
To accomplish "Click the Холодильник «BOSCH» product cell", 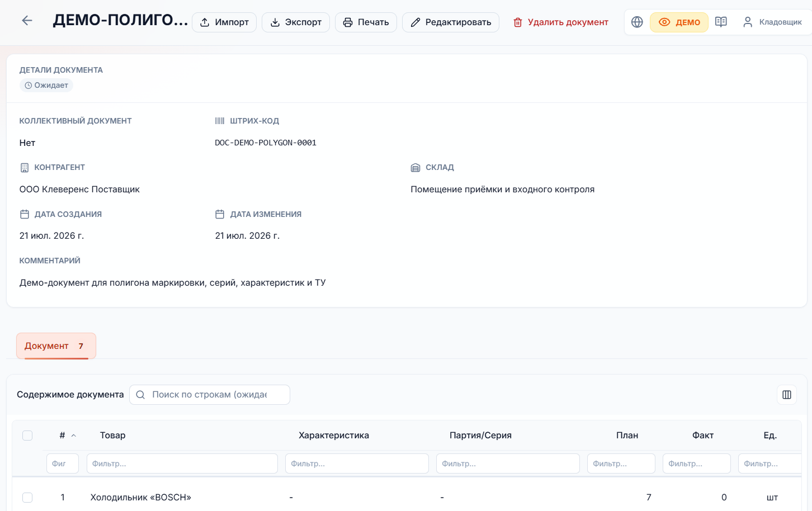I will (141, 498).
